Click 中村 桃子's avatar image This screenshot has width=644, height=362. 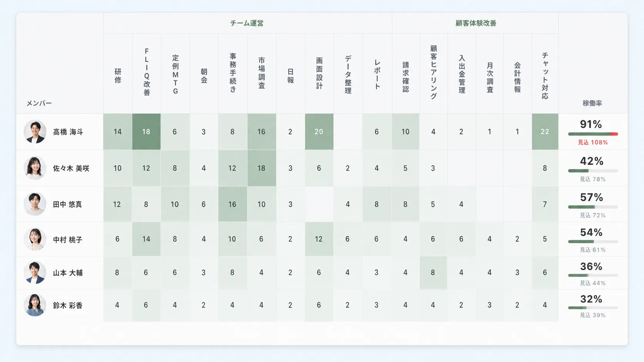coord(35,239)
